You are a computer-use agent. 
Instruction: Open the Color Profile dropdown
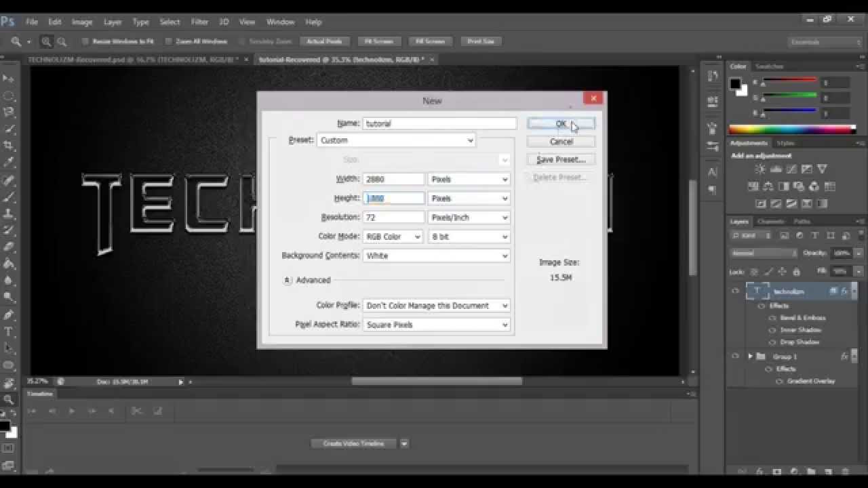pyautogui.click(x=436, y=306)
